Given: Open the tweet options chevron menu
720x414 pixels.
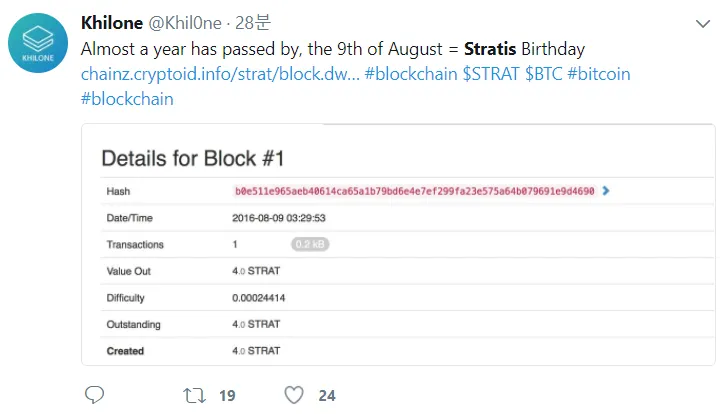Looking at the screenshot, I should point(703,24).
